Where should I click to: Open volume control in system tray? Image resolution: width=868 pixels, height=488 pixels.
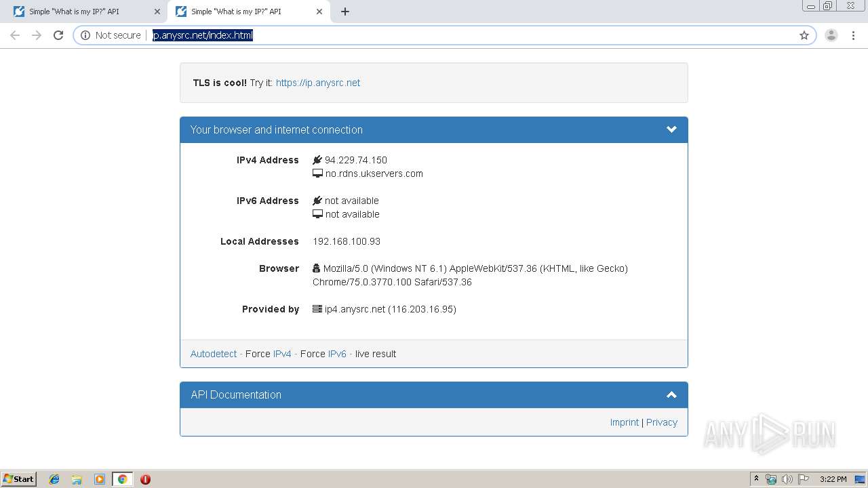pos(787,479)
